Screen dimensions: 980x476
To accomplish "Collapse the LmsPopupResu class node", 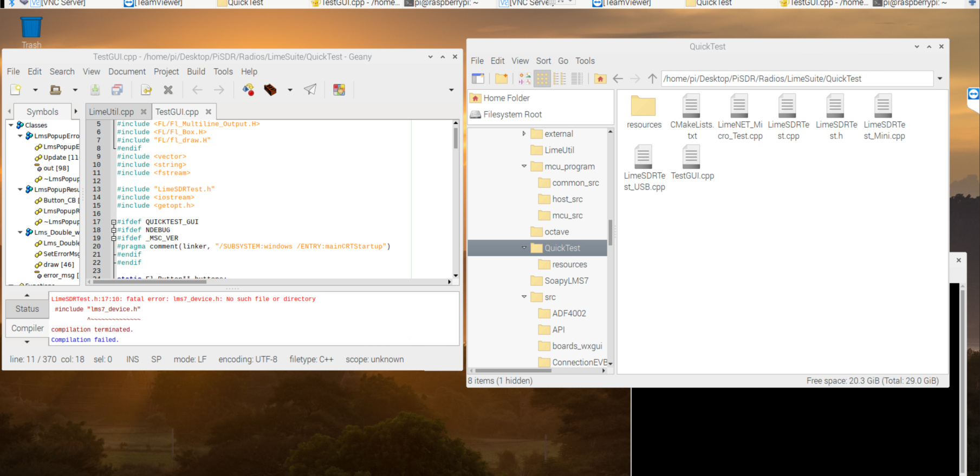I will tap(20, 190).
